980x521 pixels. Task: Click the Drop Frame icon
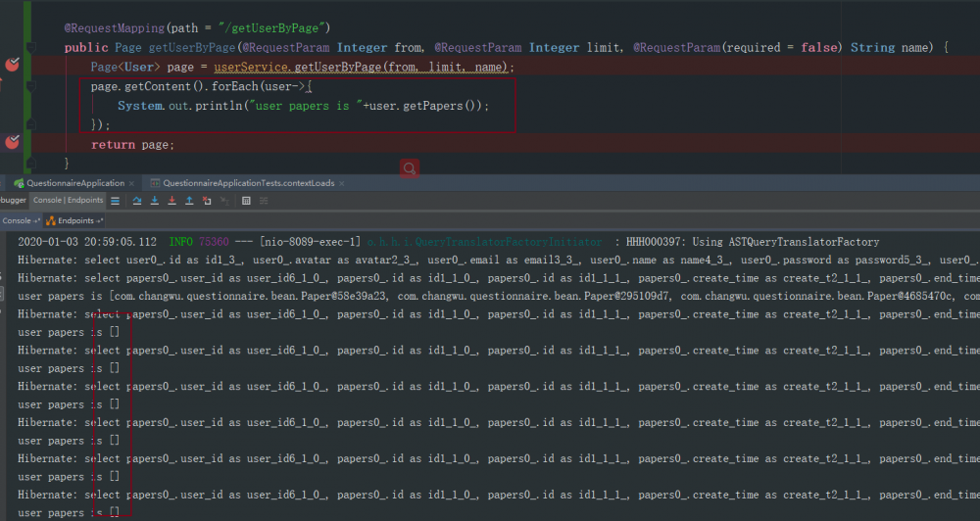pos(207,201)
